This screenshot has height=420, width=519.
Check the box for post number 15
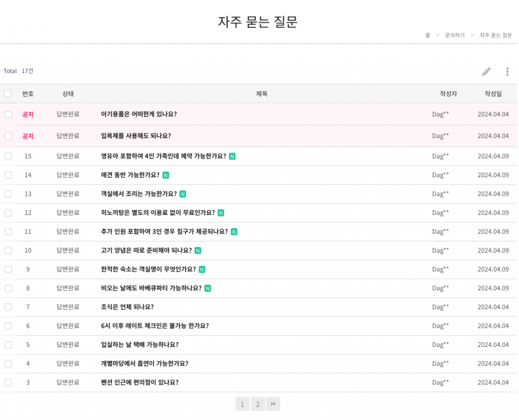(8, 156)
